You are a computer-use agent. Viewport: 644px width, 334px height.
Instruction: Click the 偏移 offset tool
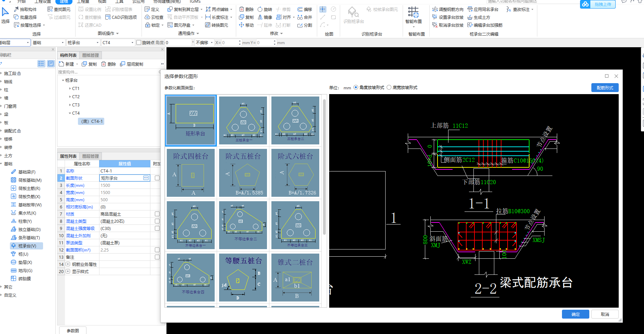coord(305,9)
